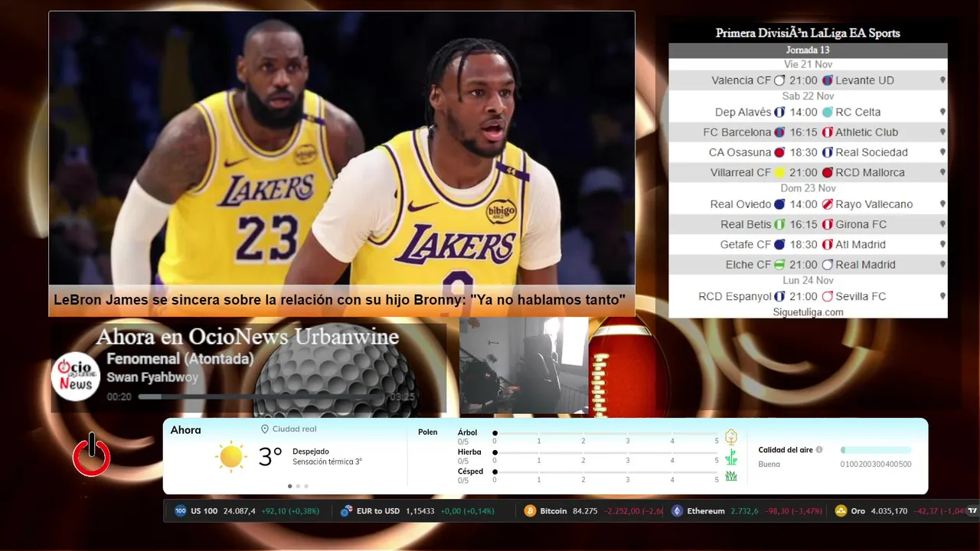980x551 pixels.
Task: Click the Ethereum diamond icon
Action: click(677, 511)
